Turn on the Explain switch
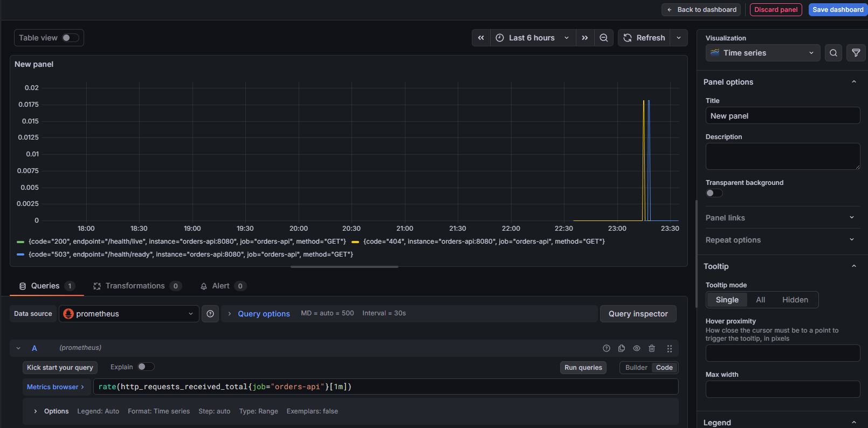868x428 pixels. (x=146, y=367)
